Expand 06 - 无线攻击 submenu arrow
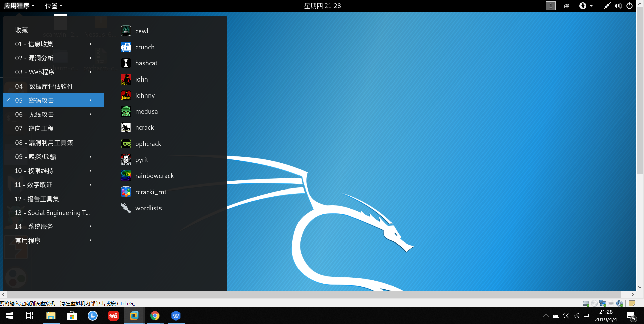 (x=90, y=114)
